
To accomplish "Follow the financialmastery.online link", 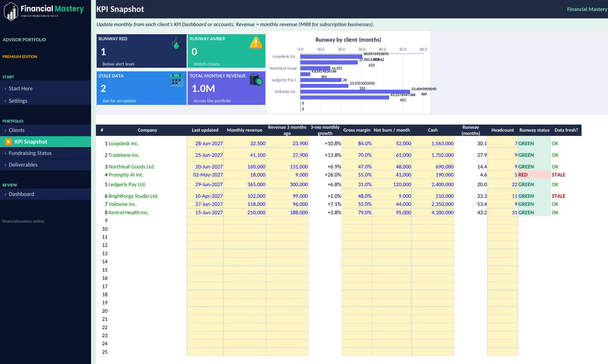I will [x=23, y=221].
